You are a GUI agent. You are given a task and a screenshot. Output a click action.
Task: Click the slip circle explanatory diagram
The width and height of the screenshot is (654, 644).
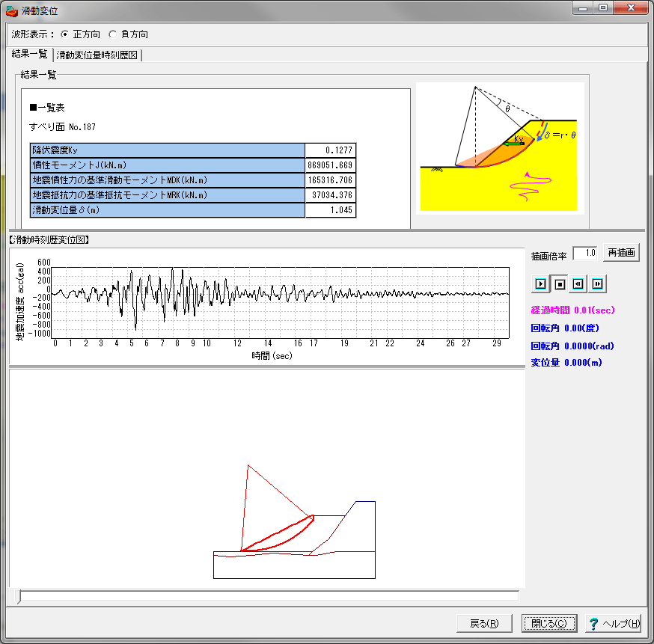500,148
